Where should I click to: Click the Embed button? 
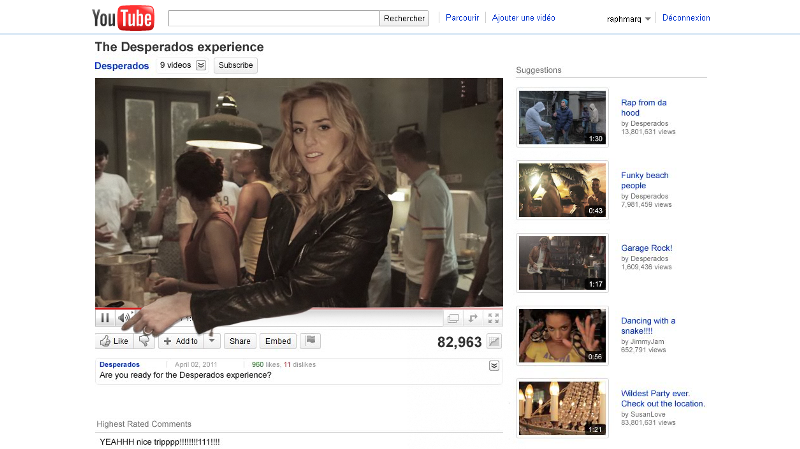pos(278,341)
